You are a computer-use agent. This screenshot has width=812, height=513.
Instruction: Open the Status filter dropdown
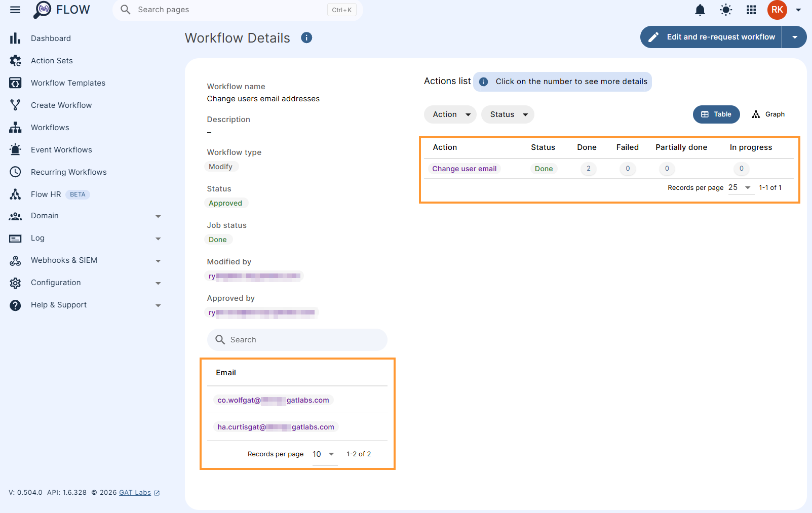point(508,114)
